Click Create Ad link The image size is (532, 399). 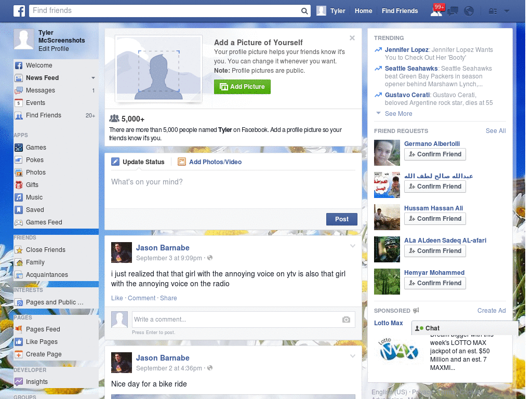(491, 311)
